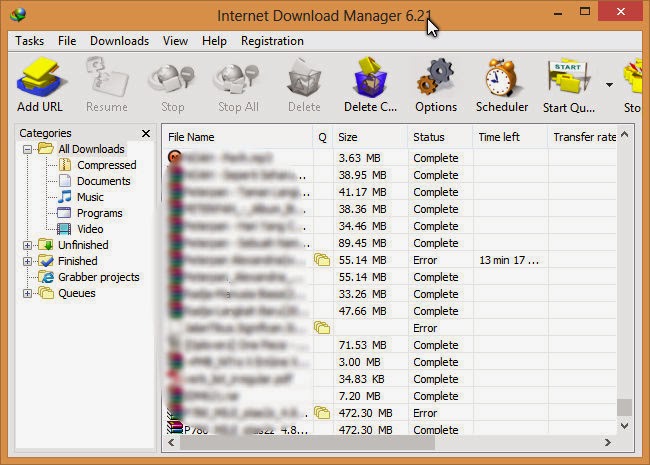Image resolution: width=650 pixels, height=465 pixels.
Task: Select the All Downloads category
Action: 91,149
